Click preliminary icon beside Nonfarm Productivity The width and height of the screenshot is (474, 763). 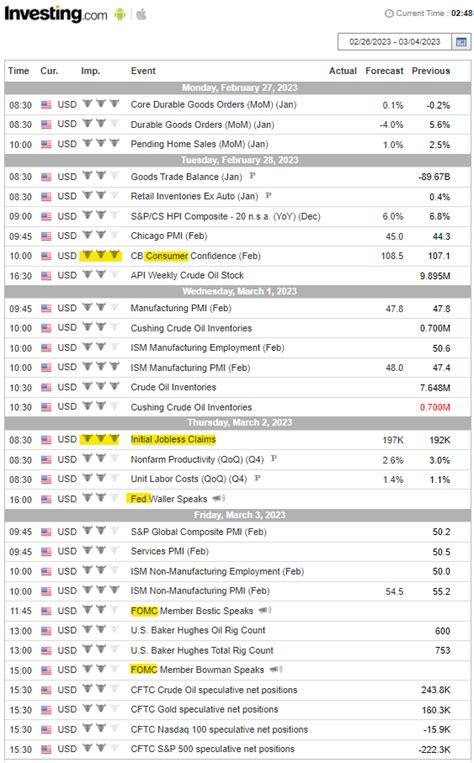click(x=274, y=458)
